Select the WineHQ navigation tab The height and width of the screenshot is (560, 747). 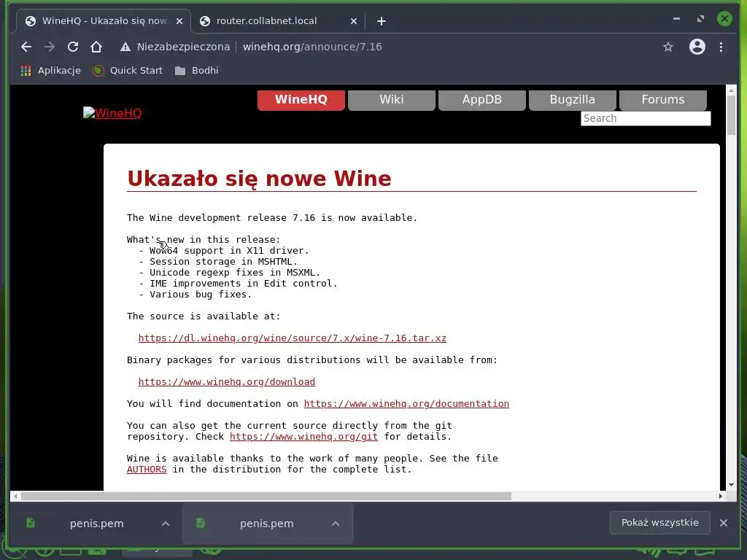[301, 100]
